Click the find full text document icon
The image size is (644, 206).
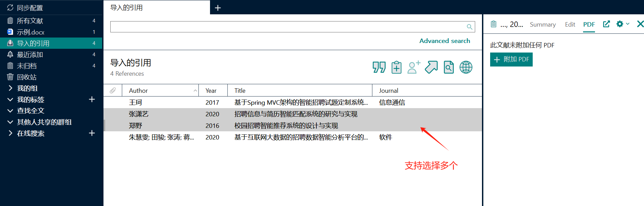coord(449,67)
